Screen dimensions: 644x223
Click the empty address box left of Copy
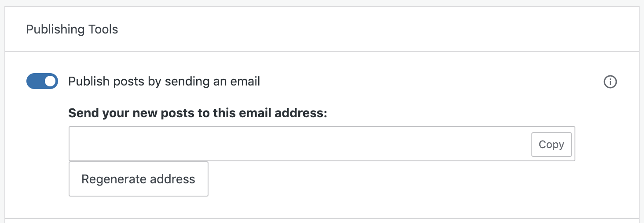[299, 144]
